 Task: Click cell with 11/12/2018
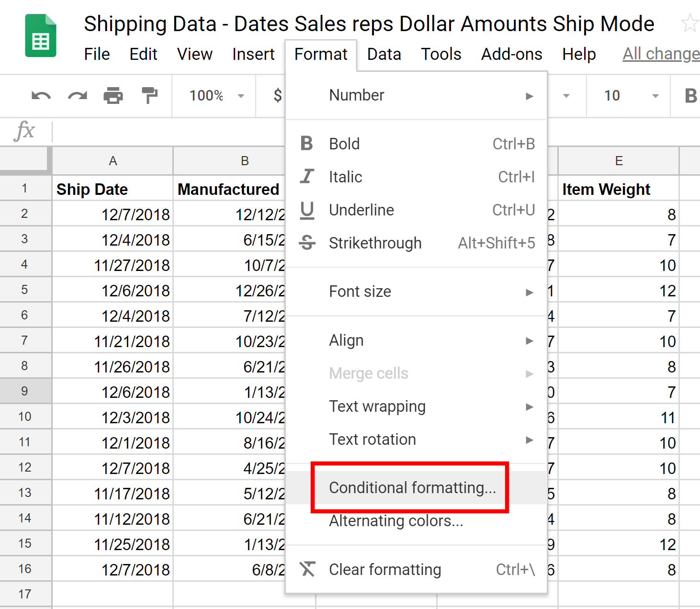[x=113, y=519]
